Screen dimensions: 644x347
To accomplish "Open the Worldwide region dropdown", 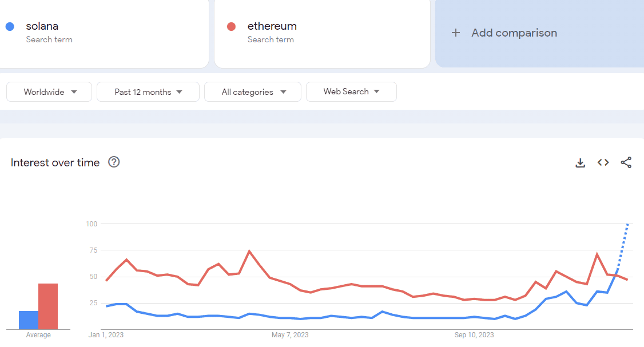I will pyautogui.click(x=49, y=92).
